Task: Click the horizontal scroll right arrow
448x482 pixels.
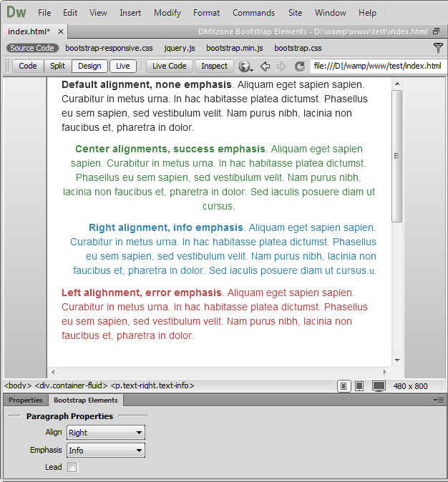Action: [x=384, y=373]
